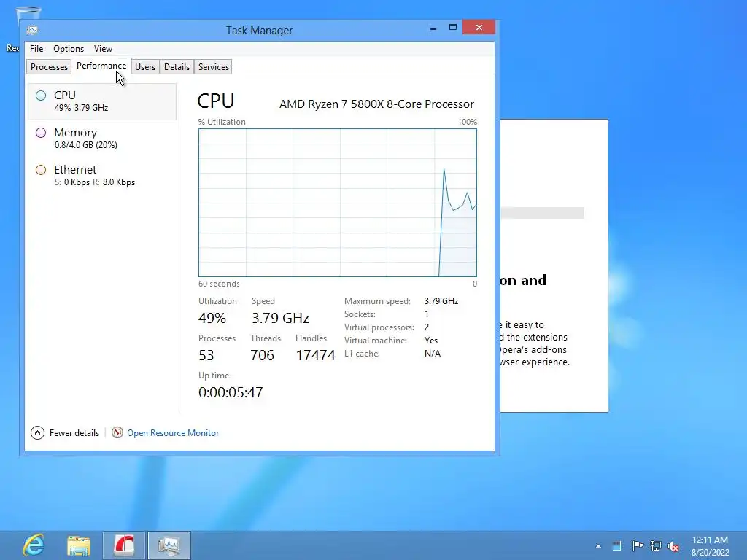
Task: Maximize the Task Manager window
Action: click(x=453, y=28)
